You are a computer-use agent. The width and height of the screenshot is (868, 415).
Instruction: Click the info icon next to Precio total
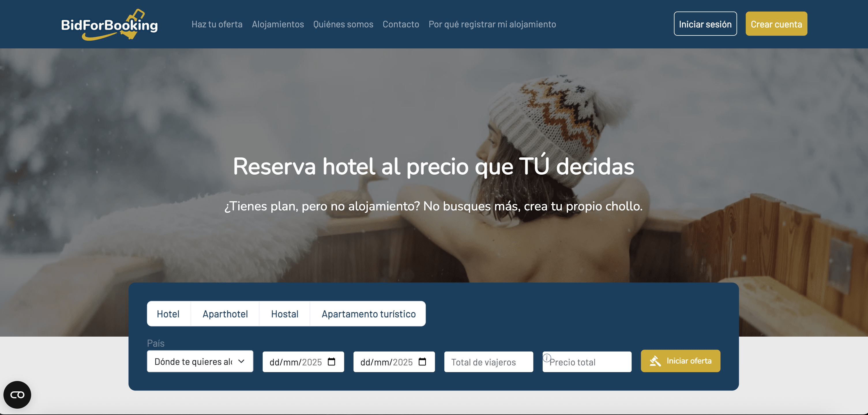point(547,358)
